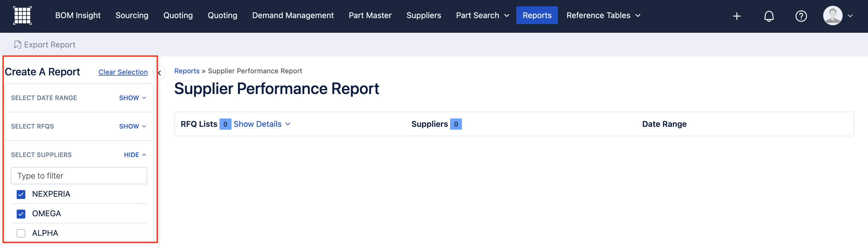Uncheck the NEXPERIA supplier checkbox
This screenshot has width=868, height=245.
(21, 194)
